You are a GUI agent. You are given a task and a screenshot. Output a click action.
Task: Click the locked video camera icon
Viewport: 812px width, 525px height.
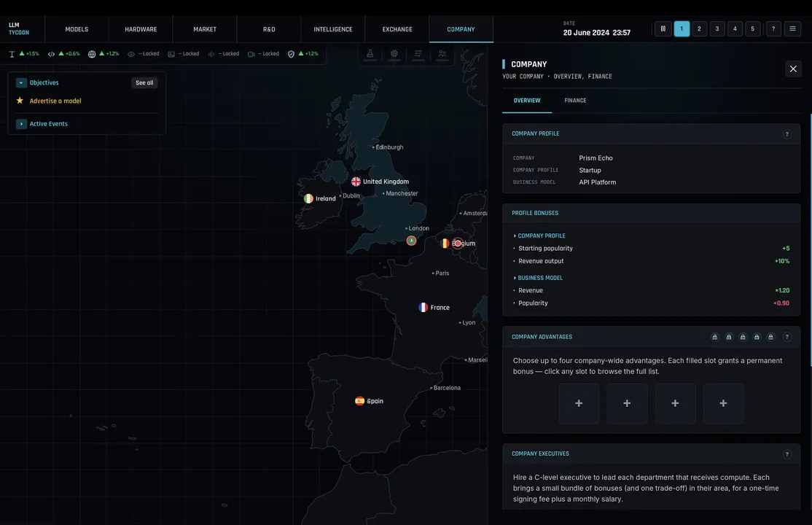(x=251, y=54)
